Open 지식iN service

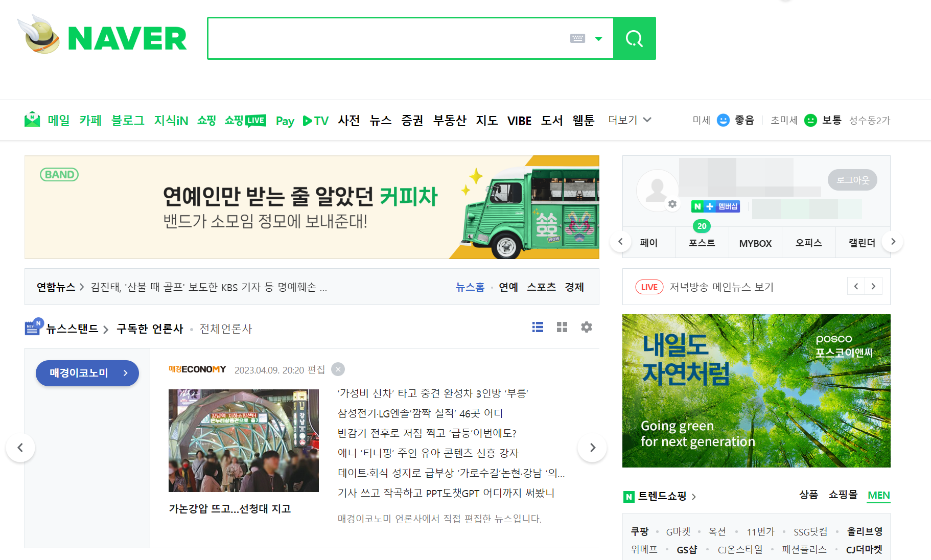[171, 121]
